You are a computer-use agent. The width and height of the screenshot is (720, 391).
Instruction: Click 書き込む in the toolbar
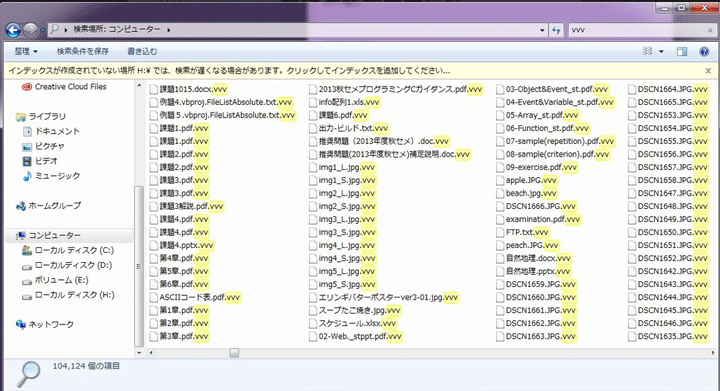pyautogui.click(x=142, y=51)
